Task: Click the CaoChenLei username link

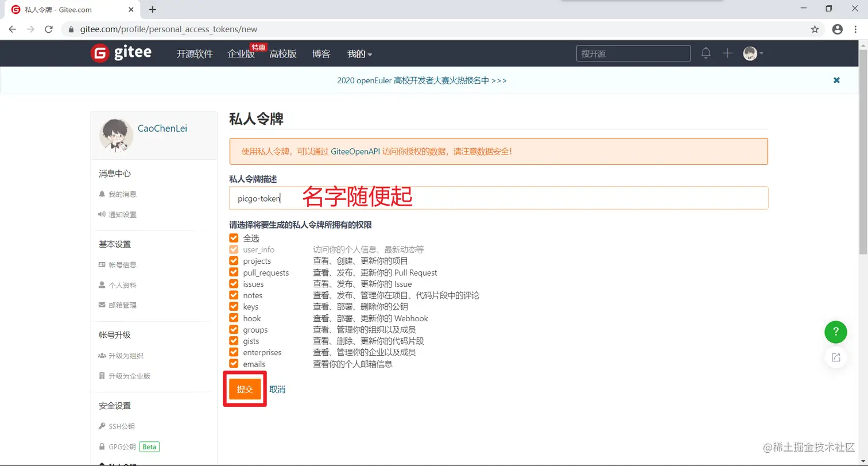Action: [162, 129]
